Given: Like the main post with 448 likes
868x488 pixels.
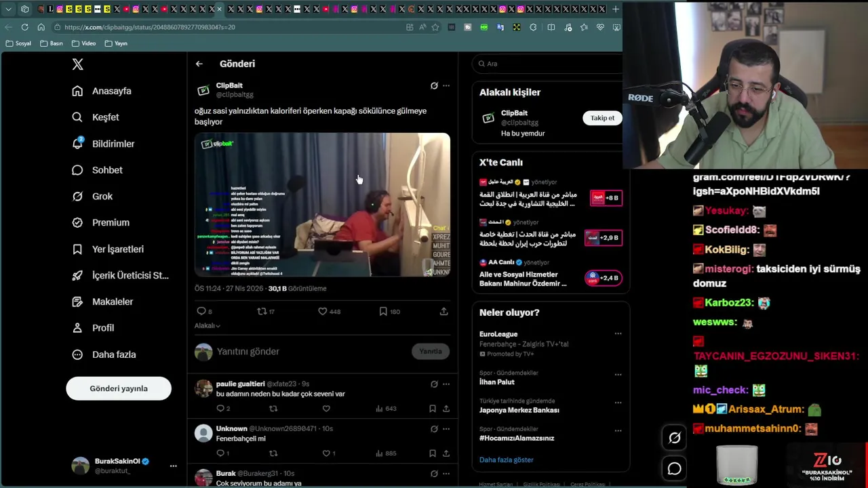Looking at the screenshot, I should click(323, 311).
